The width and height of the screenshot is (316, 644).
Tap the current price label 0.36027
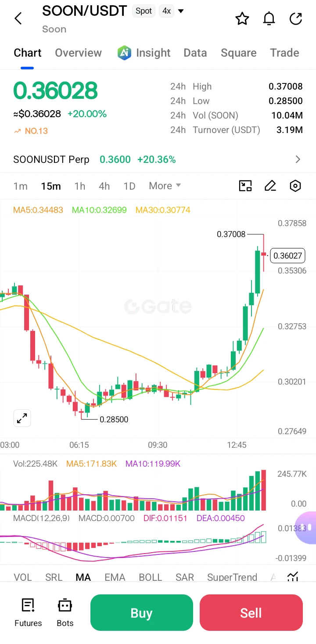[288, 255]
